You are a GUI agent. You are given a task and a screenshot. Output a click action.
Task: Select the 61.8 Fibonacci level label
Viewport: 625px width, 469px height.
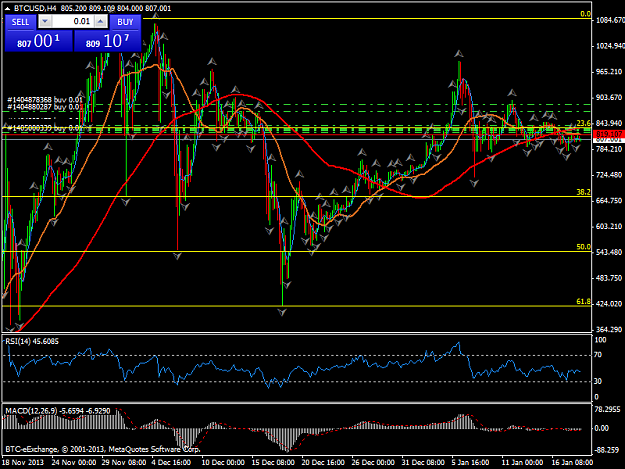tap(584, 302)
